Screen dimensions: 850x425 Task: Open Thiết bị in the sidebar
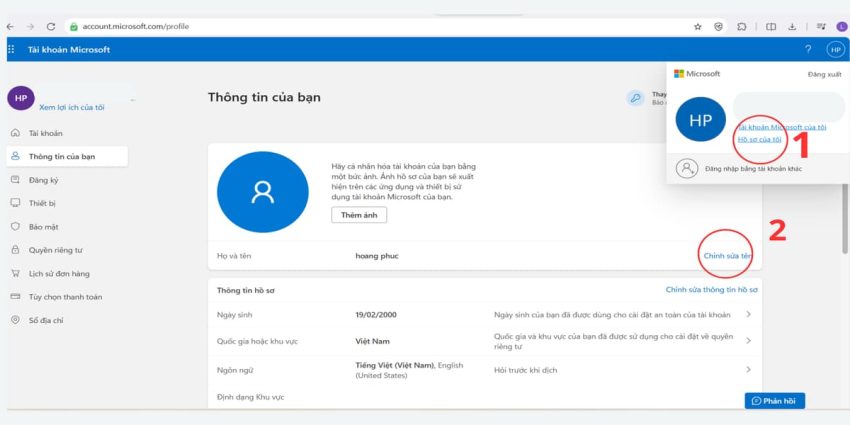[42, 203]
